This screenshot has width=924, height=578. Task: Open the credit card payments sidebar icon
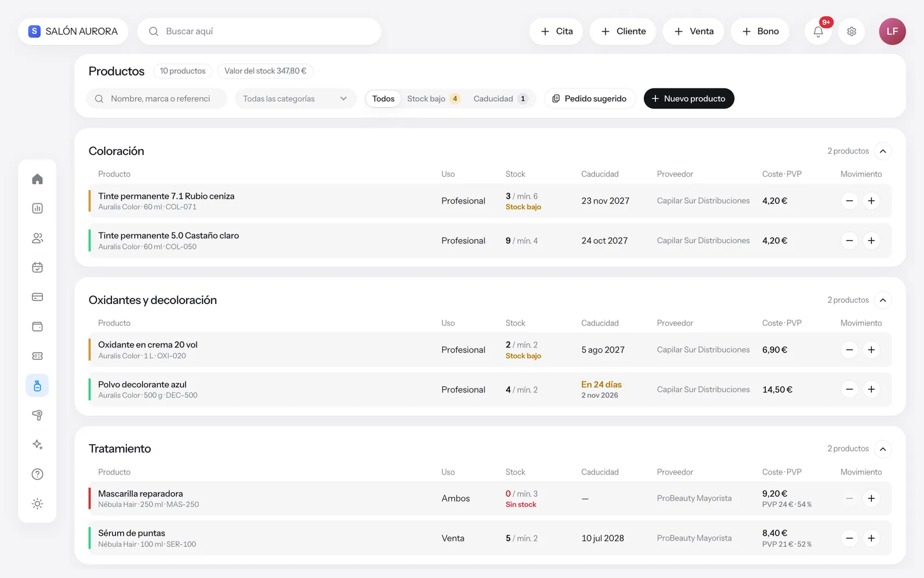38,297
